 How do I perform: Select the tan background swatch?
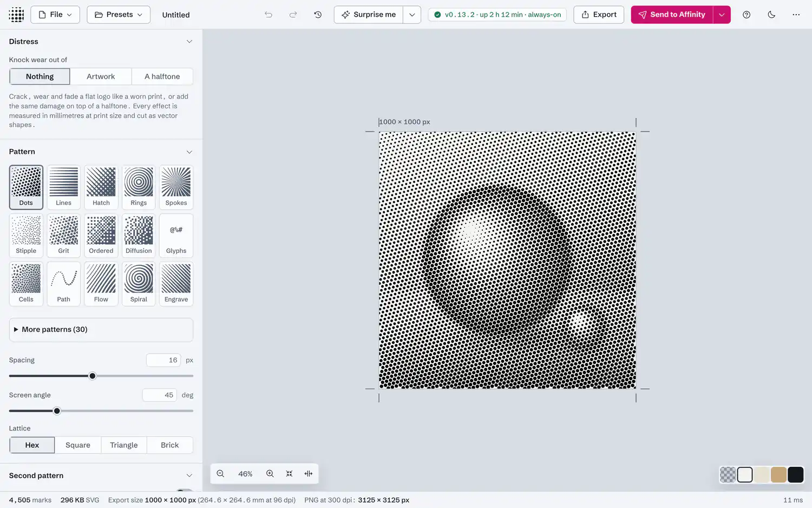pyautogui.click(x=778, y=474)
